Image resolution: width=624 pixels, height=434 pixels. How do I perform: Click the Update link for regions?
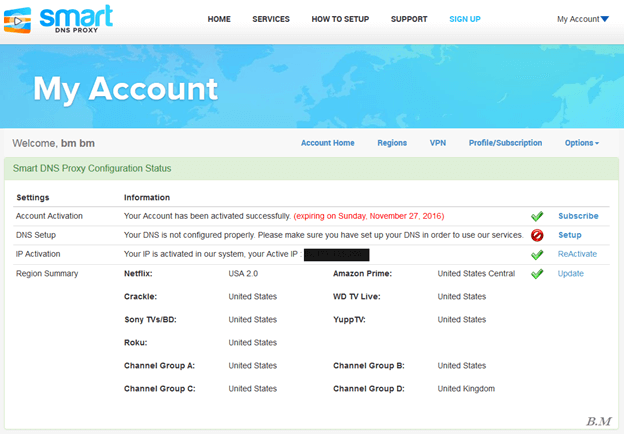571,273
